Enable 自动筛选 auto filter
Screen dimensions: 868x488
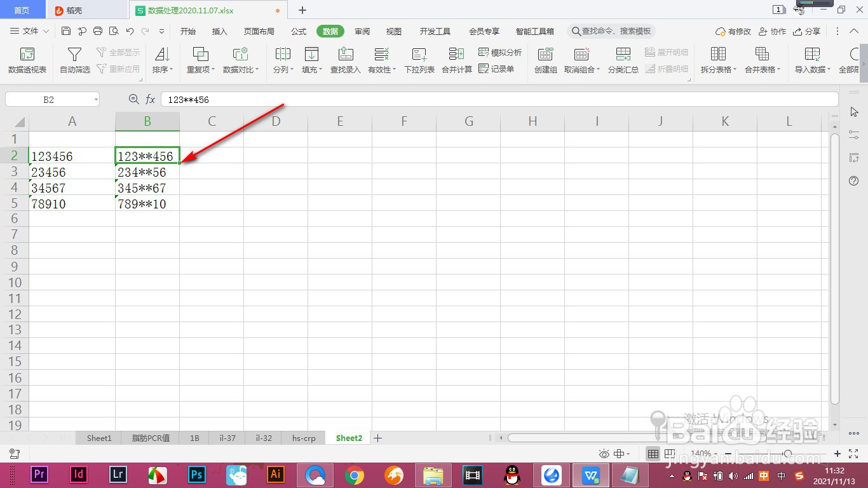click(x=75, y=61)
